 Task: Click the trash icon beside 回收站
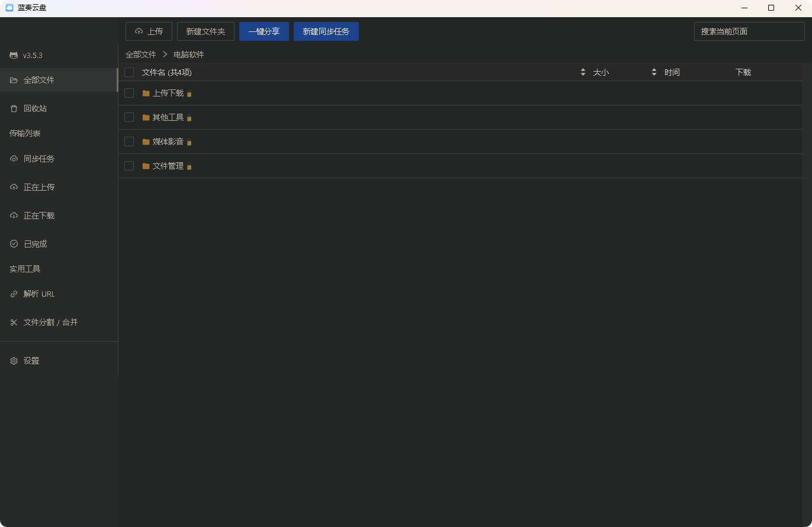pyautogui.click(x=14, y=108)
